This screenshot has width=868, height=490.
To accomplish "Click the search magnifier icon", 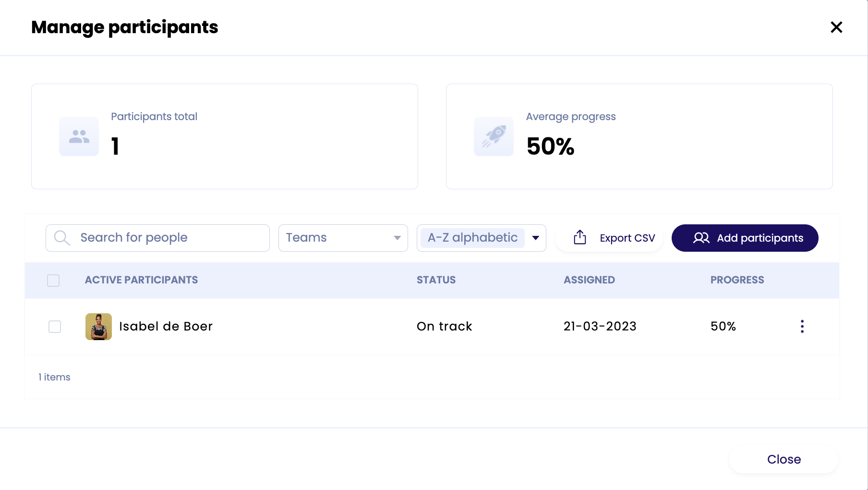I will (62, 238).
